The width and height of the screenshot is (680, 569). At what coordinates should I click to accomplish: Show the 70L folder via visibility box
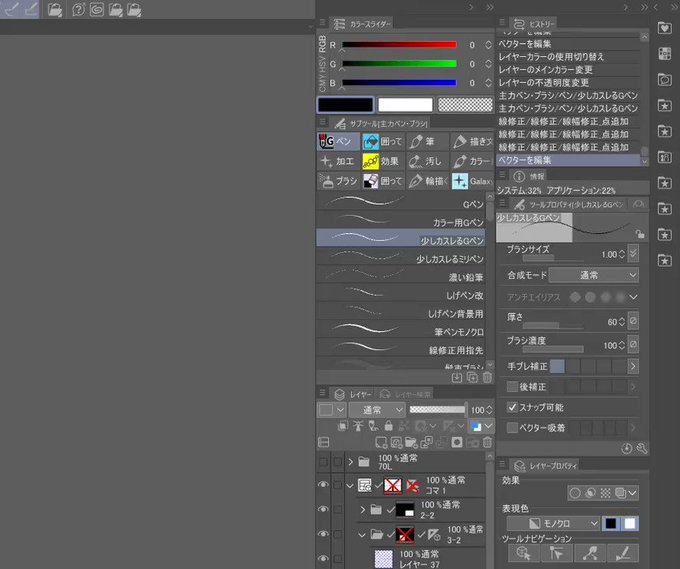point(323,462)
